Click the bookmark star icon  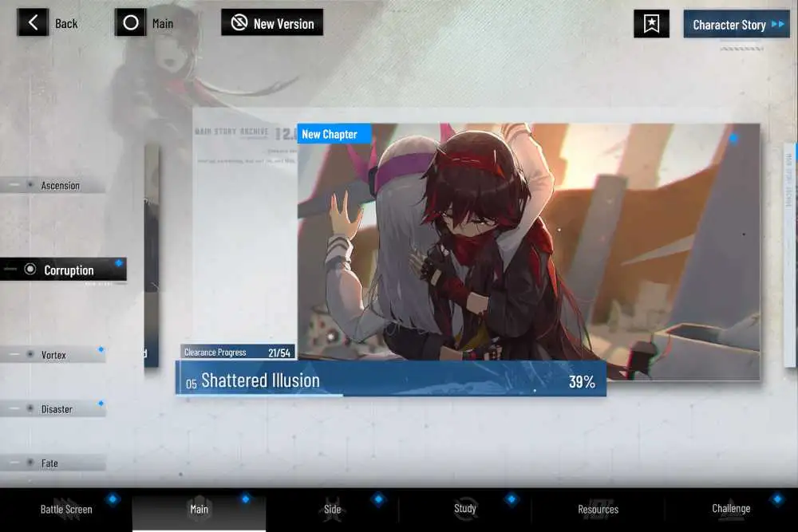pyautogui.click(x=651, y=23)
